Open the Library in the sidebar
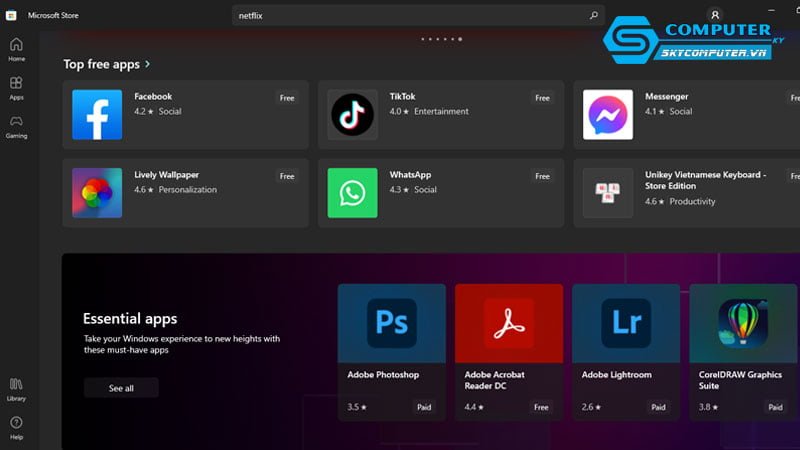The height and width of the screenshot is (450, 800). tap(16, 390)
